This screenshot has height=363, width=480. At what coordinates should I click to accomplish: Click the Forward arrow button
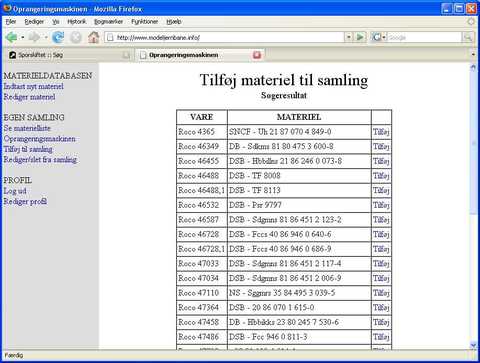click(34, 37)
